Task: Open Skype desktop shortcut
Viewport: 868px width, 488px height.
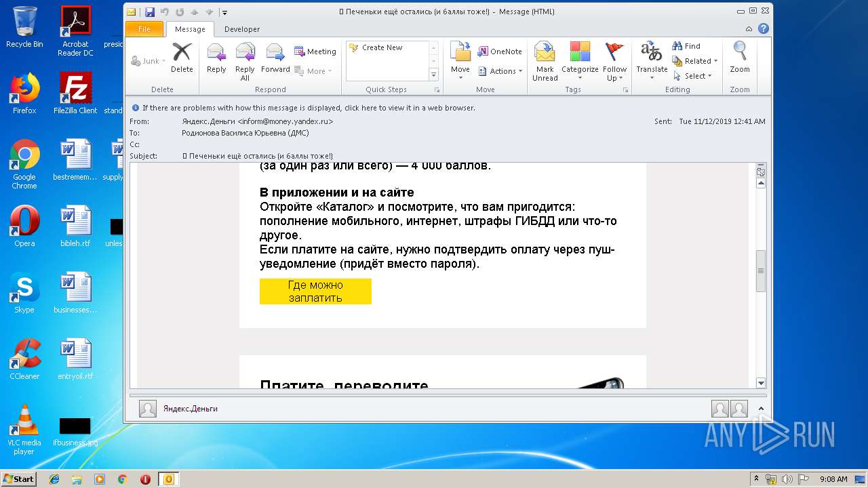Action: tap(24, 293)
